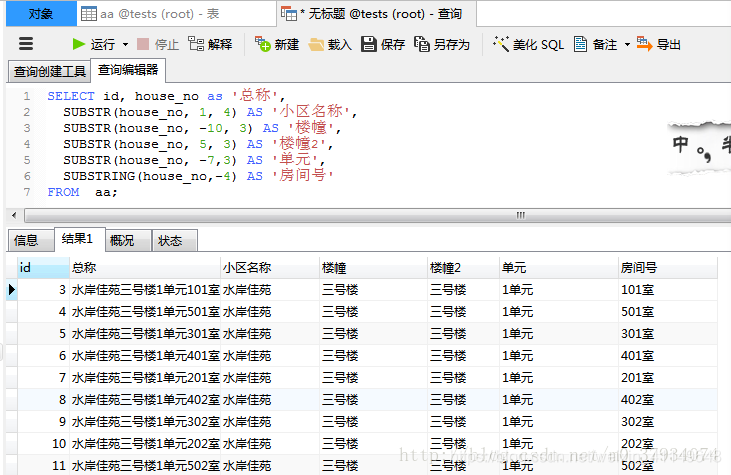
Task: Click the '房间号' alias in editor
Action: tap(303, 176)
